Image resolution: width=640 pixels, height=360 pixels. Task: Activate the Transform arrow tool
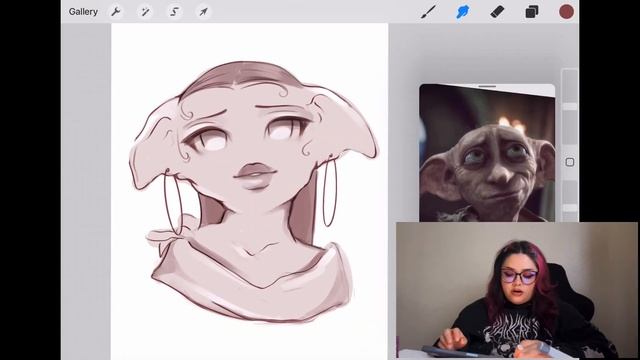203,12
